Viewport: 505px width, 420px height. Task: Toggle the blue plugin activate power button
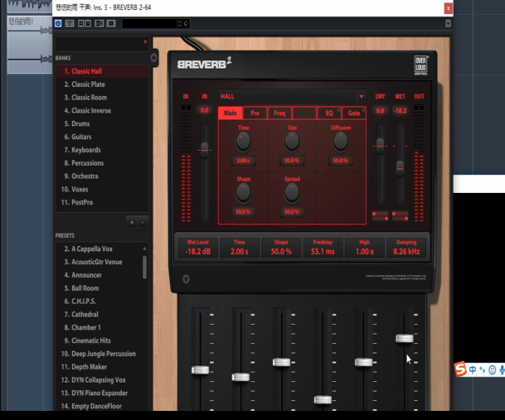click(x=58, y=23)
